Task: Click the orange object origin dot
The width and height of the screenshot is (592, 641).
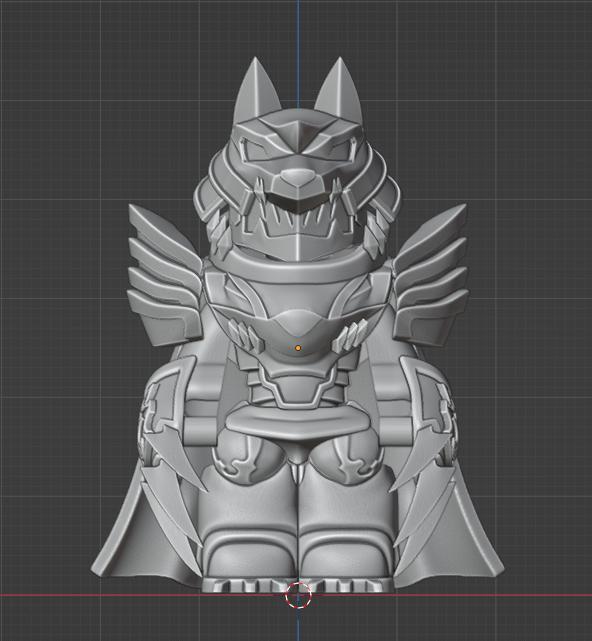Action: [298, 348]
